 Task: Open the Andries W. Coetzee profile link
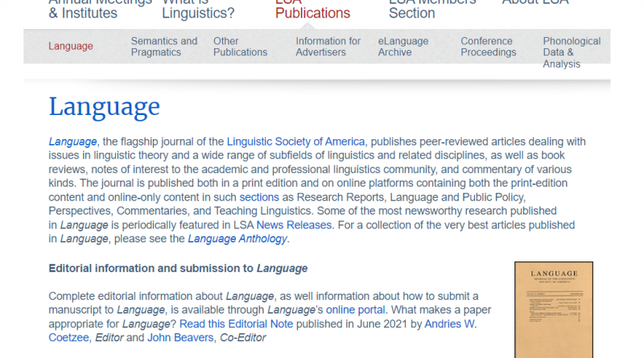[x=450, y=324]
